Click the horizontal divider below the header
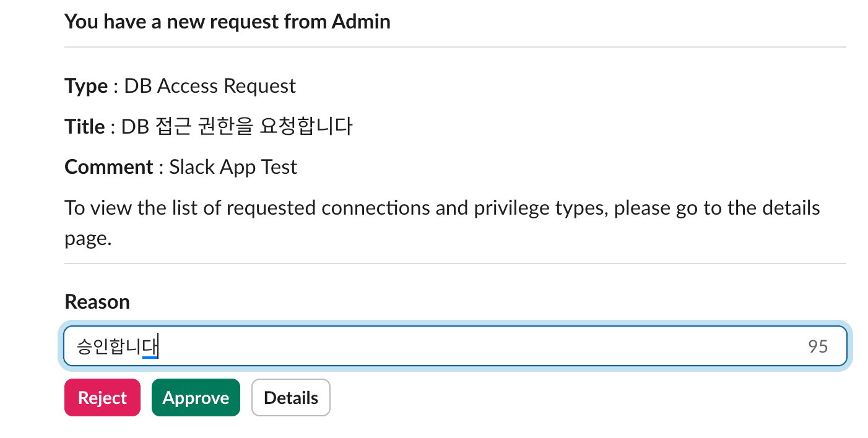Screen dimensions: 868x438 pyautogui.click(x=455, y=44)
